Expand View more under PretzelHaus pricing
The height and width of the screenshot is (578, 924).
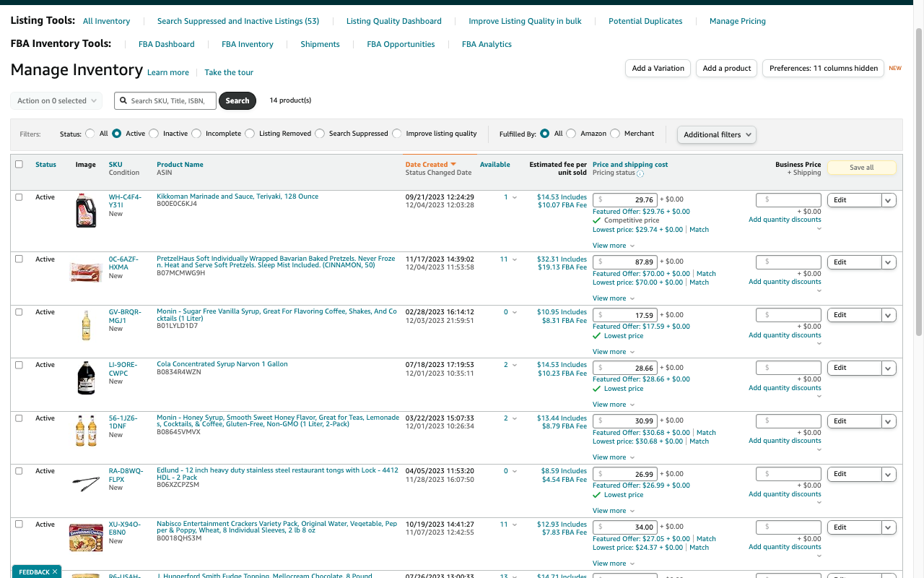point(614,298)
